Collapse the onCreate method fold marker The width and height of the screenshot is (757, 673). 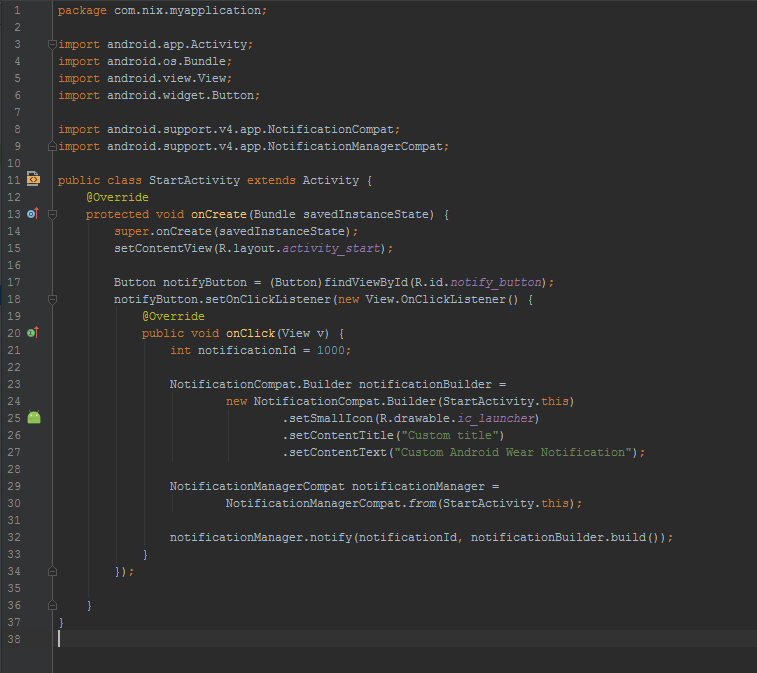coord(52,214)
